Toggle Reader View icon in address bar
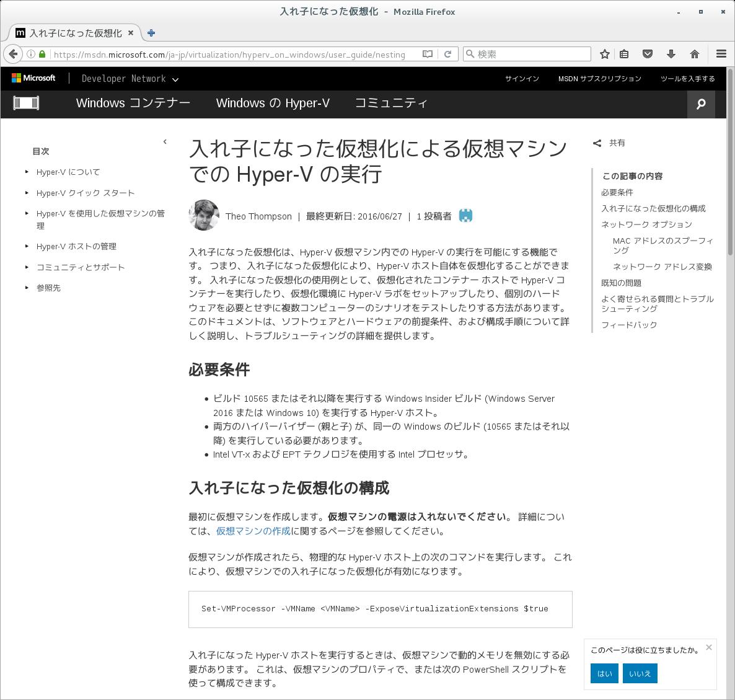This screenshot has height=700, width=735. tap(428, 54)
